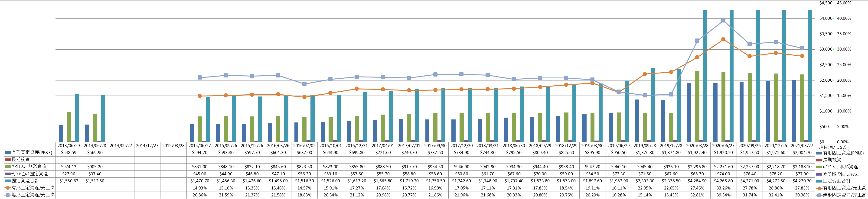This screenshot has width=868, height=199.
Task: Click the $2,296.80 goodwill value for 2020/03/28
Action: (x=697, y=167)
